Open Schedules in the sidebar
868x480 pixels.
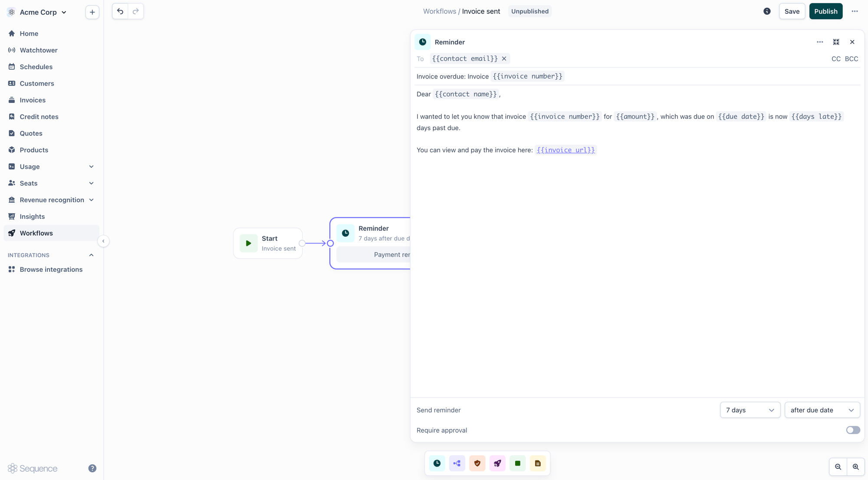(51, 67)
